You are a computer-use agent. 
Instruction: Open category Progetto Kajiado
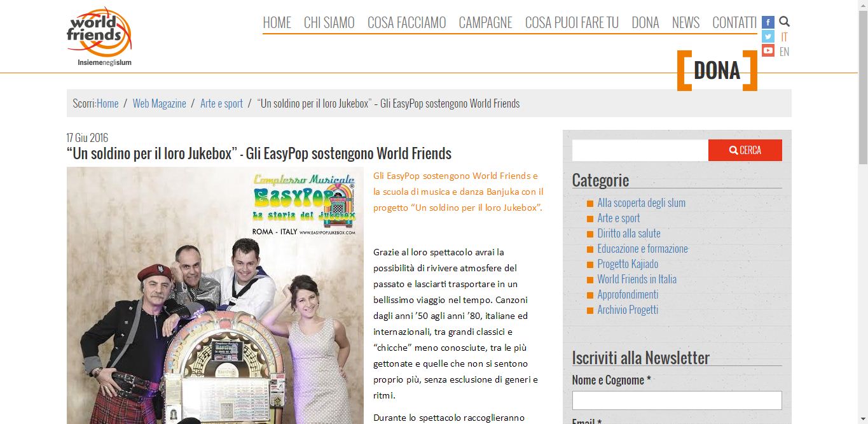coord(628,264)
